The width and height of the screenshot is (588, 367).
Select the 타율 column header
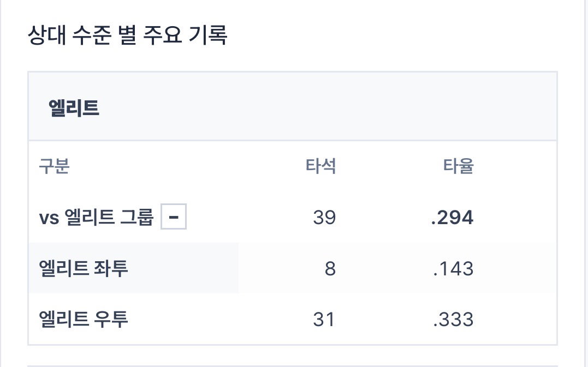click(458, 166)
